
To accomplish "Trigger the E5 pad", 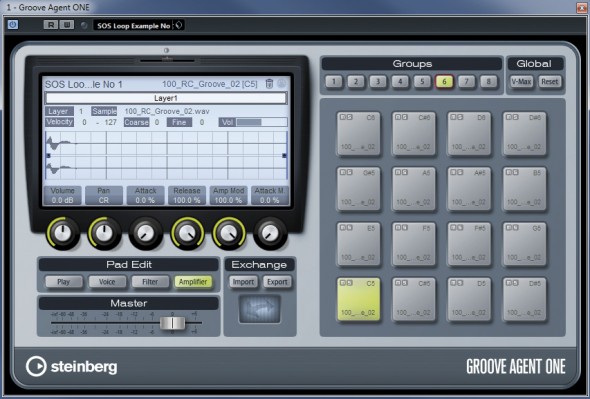I will click(x=358, y=244).
